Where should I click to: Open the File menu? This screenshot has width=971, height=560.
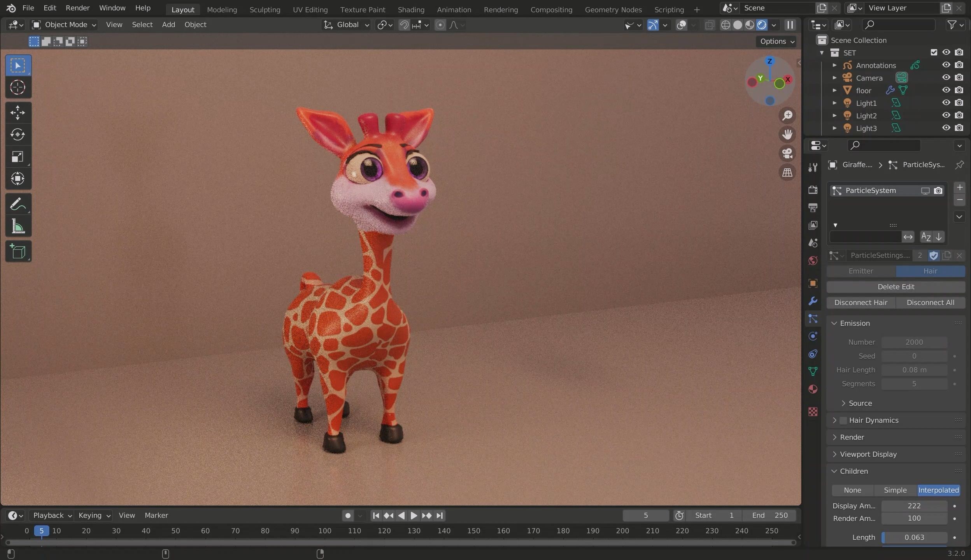click(x=28, y=8)
